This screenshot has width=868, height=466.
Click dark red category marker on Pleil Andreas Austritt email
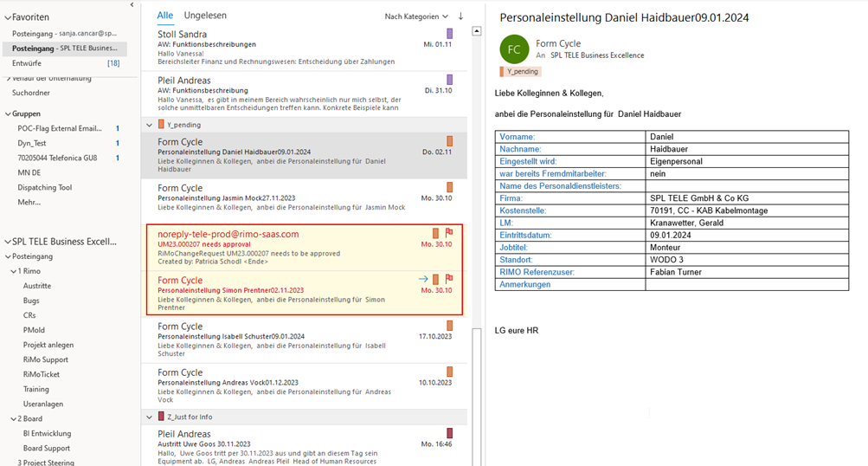click(449, 433)
